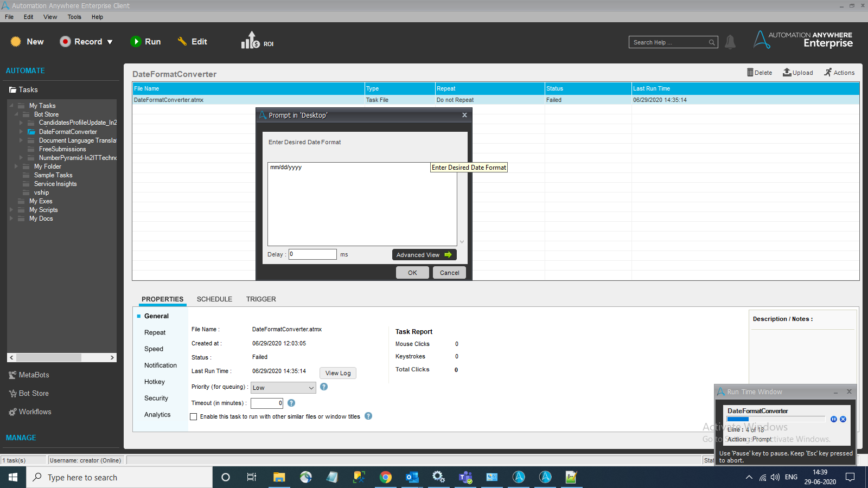Image resolution: width=868 pixels, height=488 pixels.
Task: Switch to the SCHEDULE tab
Action: point(214,299)
